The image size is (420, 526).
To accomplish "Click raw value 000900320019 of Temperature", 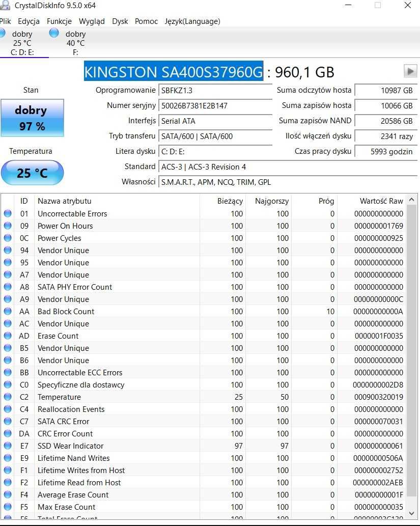I will 379,397.
